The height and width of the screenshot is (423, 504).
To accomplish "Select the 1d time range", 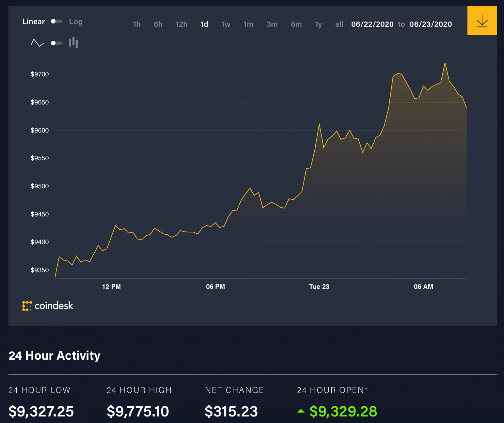I will click(204, 24).
